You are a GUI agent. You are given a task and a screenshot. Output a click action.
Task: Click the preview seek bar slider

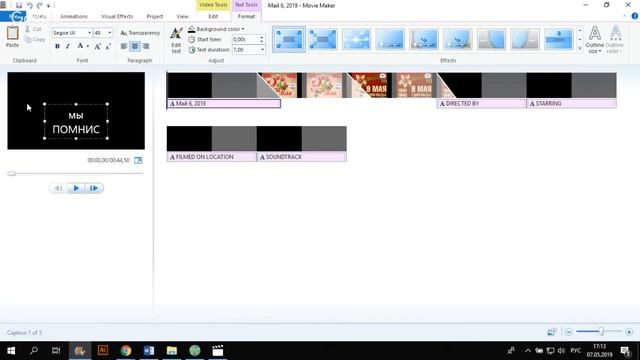click(x=12, y=173)
